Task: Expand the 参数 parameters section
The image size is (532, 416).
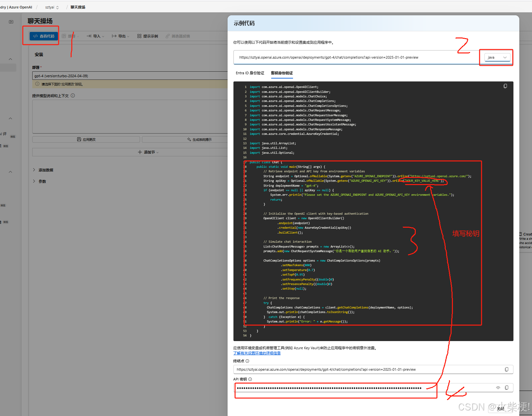Action: 39,181
